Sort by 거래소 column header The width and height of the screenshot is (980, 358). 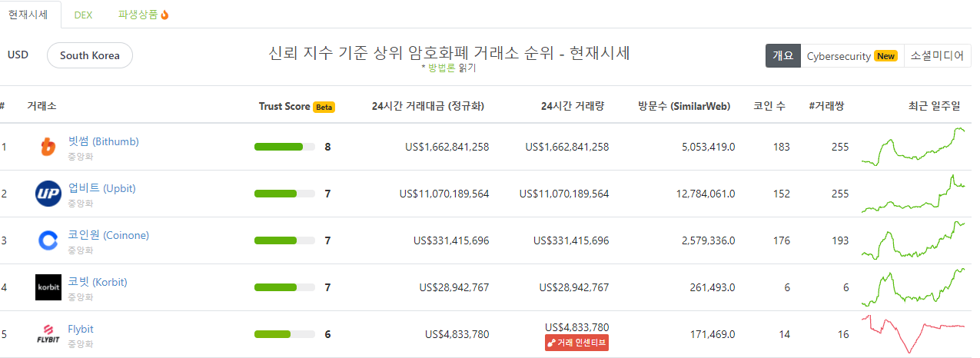point(42,106)
